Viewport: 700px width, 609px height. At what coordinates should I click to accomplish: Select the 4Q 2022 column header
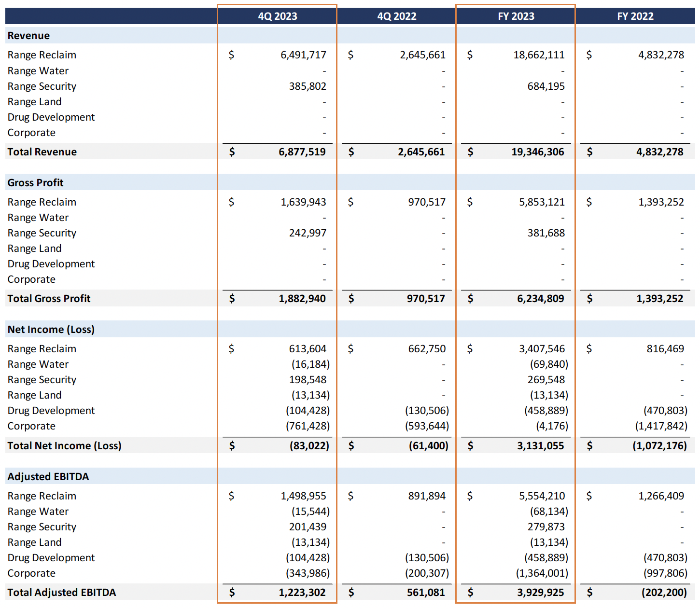coord(396,16)
